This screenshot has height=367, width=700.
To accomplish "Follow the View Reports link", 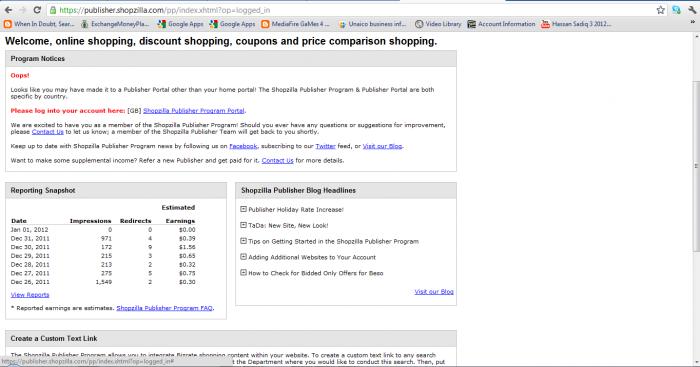I will pyautogui.click(x=30, y=295).
